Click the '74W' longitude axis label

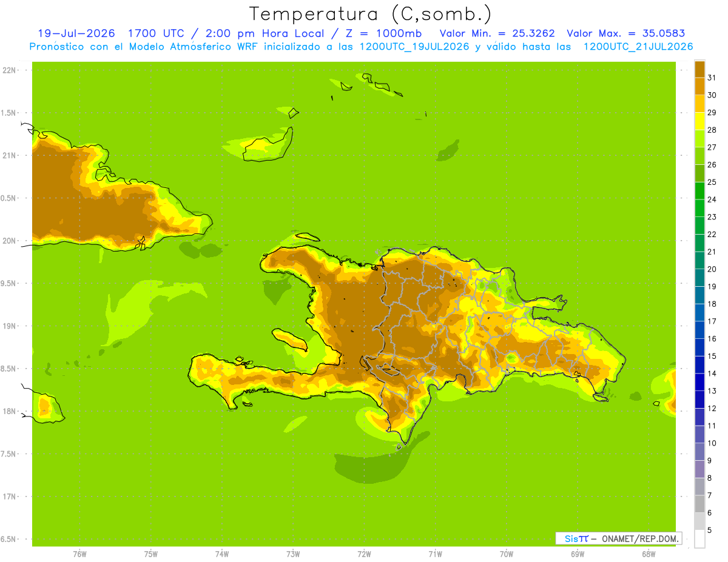click(x=221, y=554)
